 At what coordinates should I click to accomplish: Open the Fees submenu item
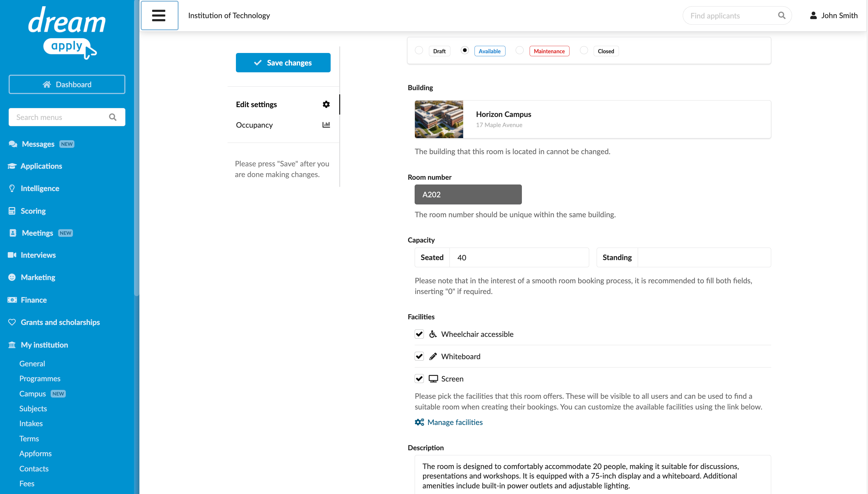(27, 484)
